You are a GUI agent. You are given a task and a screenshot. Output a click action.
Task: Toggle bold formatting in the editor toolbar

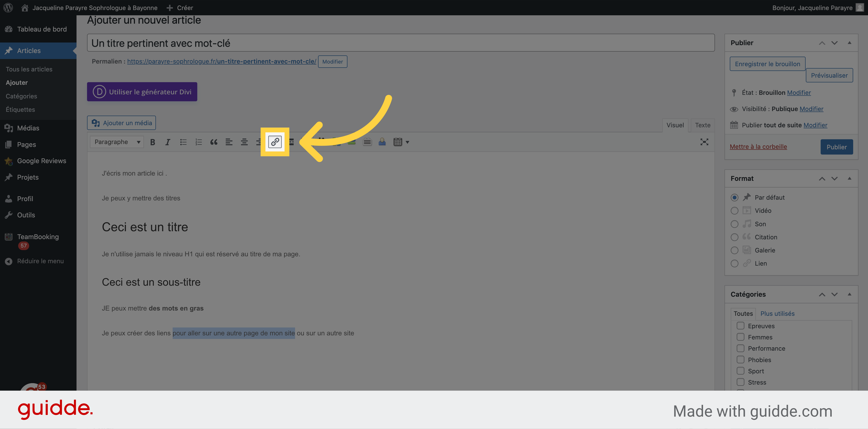coord(153,142)
